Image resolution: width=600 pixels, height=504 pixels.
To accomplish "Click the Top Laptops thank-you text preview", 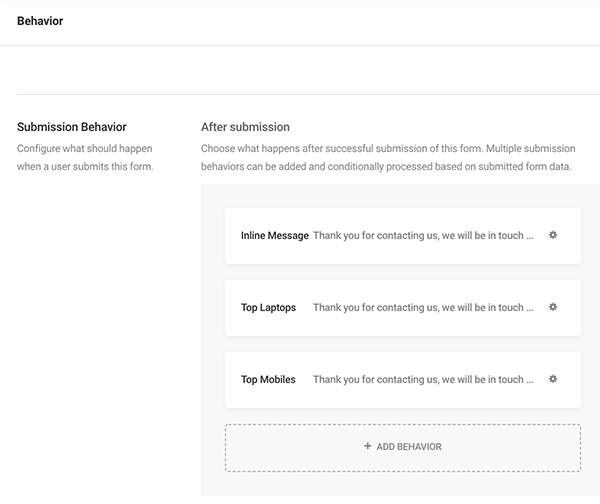I will click(x=418, y=308).
